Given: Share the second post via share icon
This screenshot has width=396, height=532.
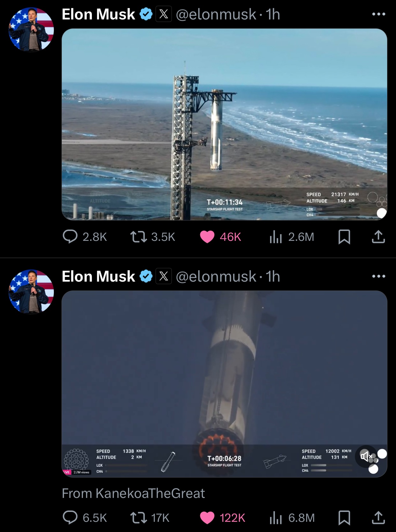Looking at the screenshot, I should click(378, 518).
